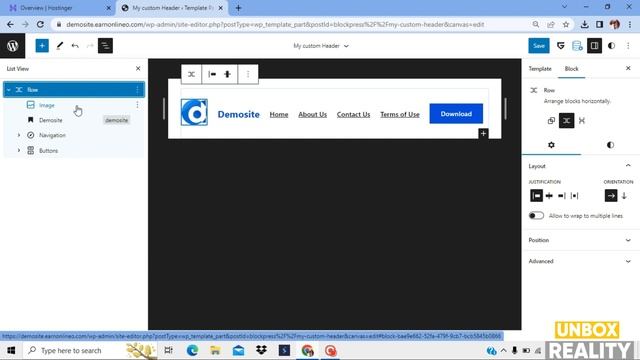
Task: Set orientation to horizontal
Action: tap(611, 196)
